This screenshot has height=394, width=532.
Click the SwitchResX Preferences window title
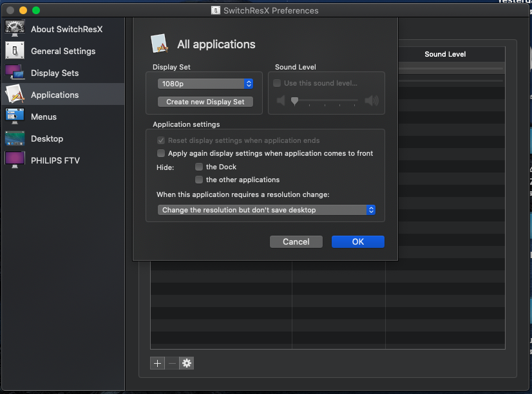[x=271, y=10]
